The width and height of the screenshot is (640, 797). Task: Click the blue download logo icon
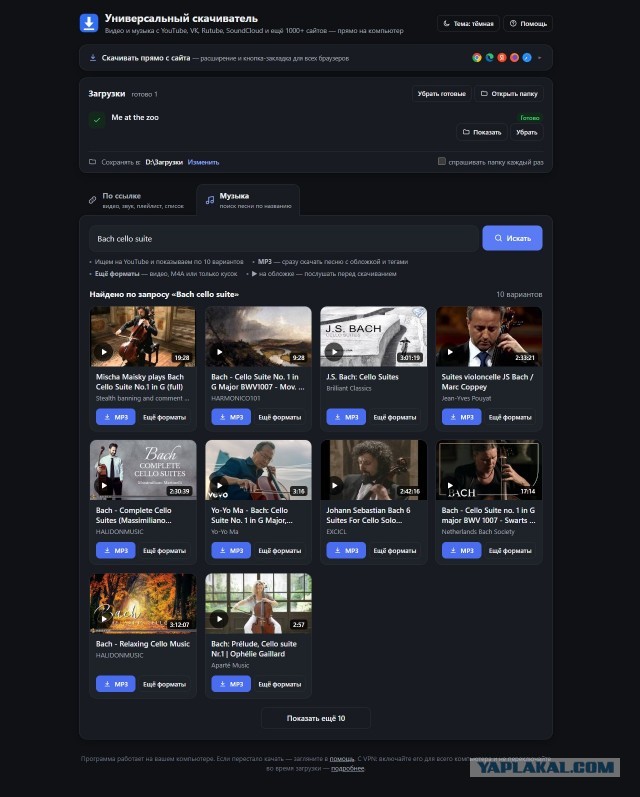pos(89,23)
